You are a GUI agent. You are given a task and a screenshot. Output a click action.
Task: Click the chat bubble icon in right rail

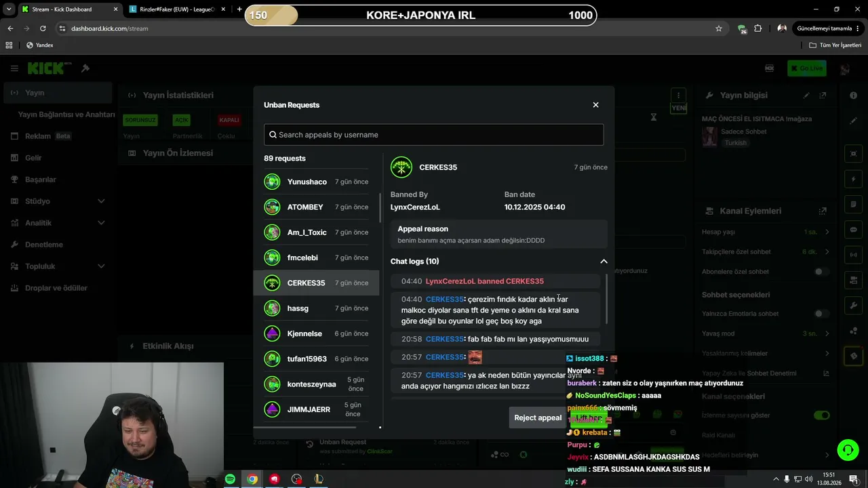pyautogui.click(x=853, y=230)
